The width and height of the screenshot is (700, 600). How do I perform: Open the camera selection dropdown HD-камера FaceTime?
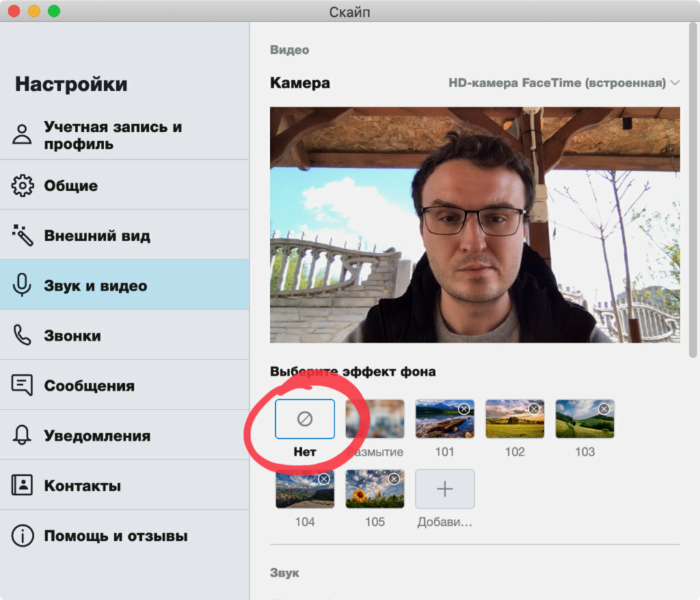coord(564,83)
